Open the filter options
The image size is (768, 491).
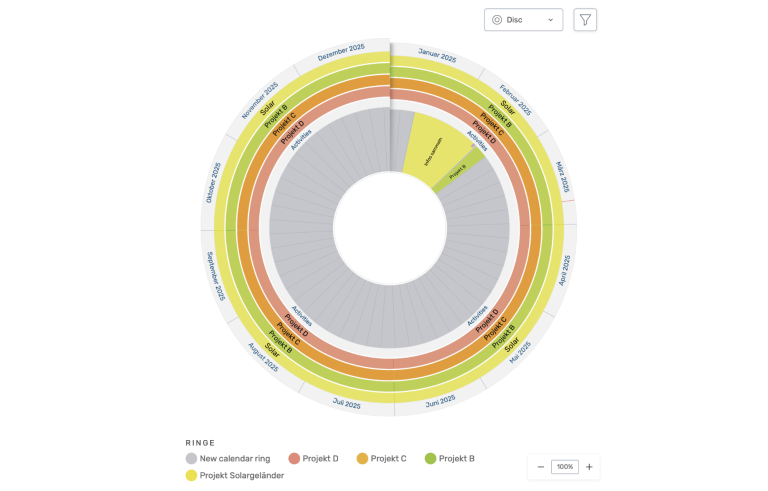tap(585, 20)
